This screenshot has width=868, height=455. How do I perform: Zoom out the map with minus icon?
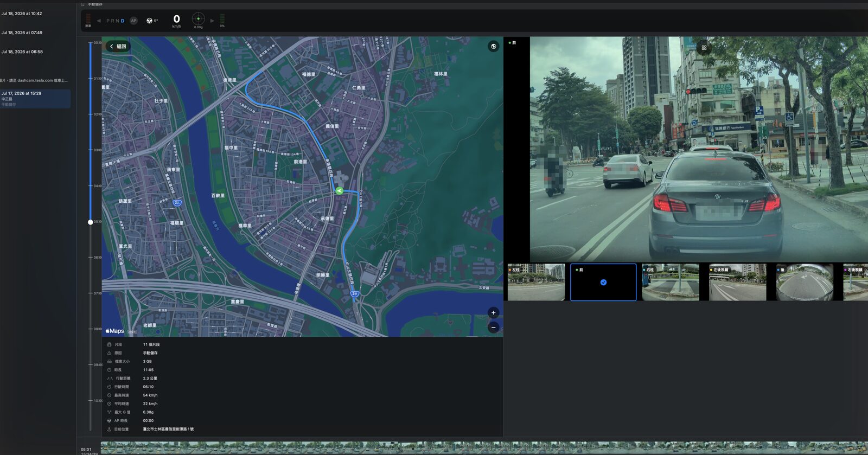(x=493, y=328)
